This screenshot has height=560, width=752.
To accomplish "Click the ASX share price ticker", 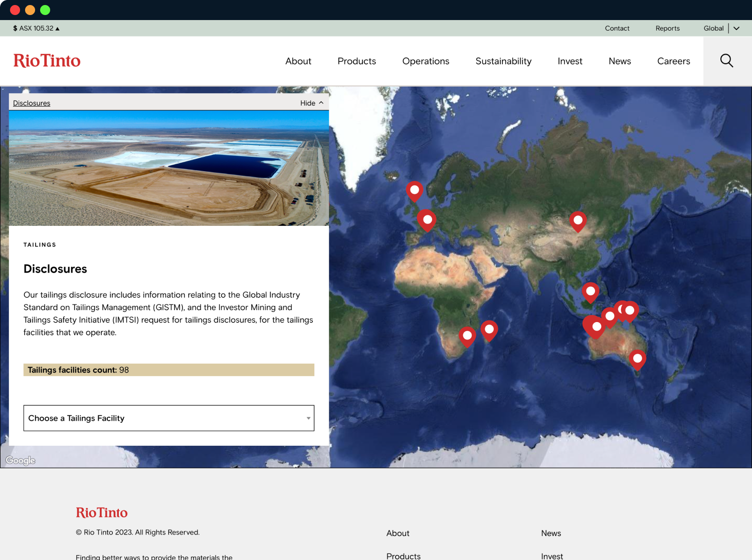I will tap(36, 28).
